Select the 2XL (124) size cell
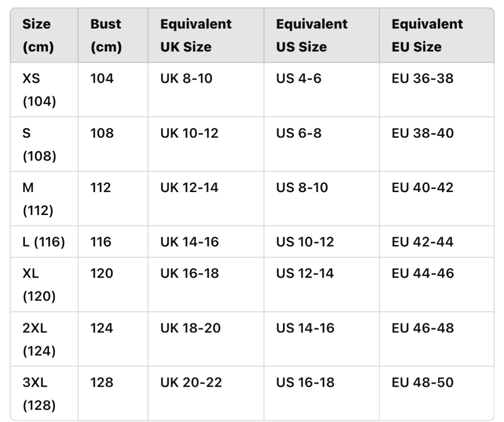Screen dimensions: 504x422 point(39,339)
